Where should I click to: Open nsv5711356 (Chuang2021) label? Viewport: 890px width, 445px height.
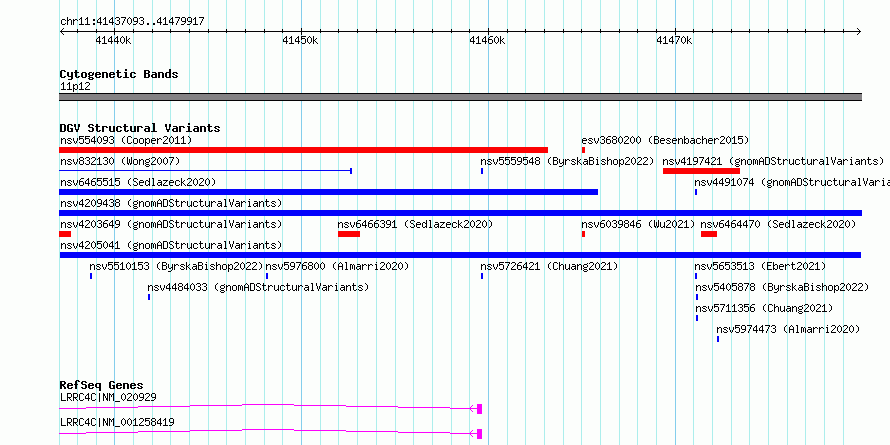tap(764, 308)
